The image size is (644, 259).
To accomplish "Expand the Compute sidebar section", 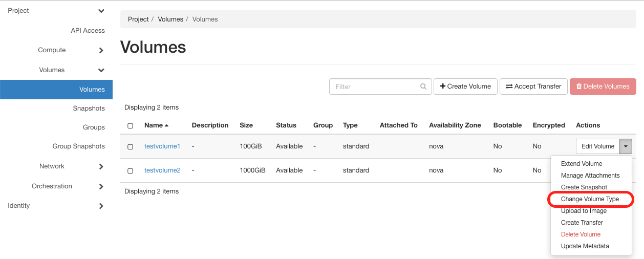I will [x=101, y=50].
